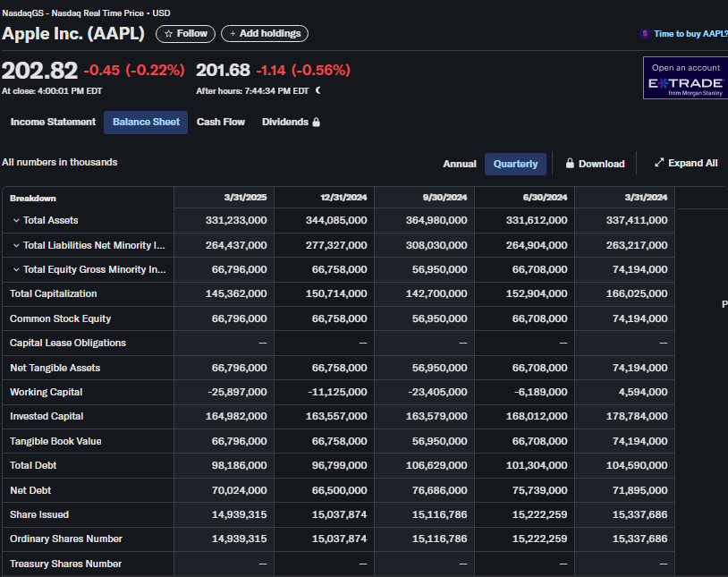Select the Common Stock Equity row label
This screenshot has width=728, height=577.
point(60,318)
